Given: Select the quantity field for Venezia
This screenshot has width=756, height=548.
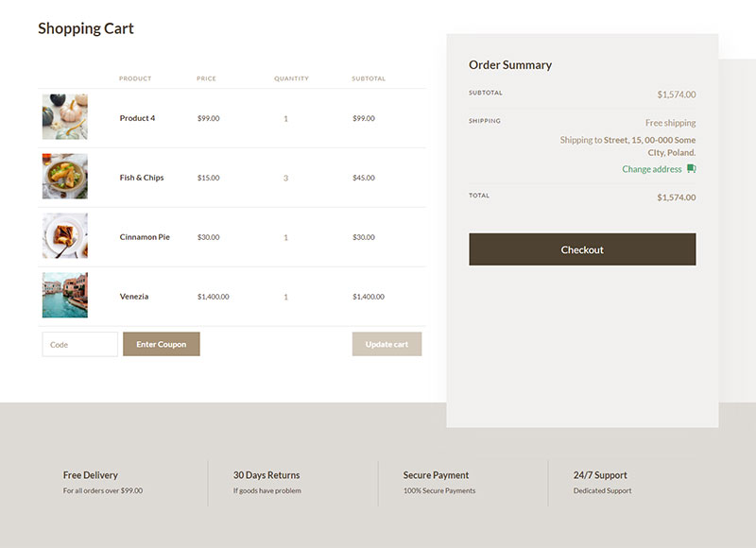Looking at the screenshot, I should (x=286, y=297).
